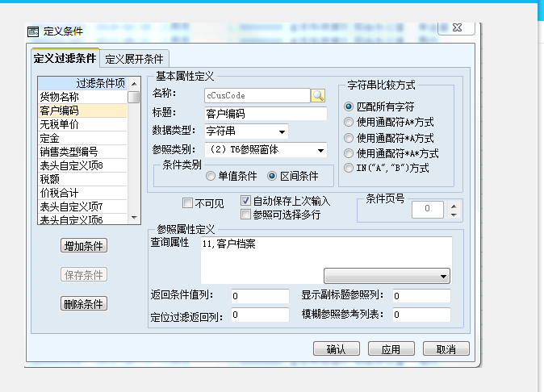The image size is (544, 392).
Task: Click the 标题 field with 客户编码
Action: pyautogui.click(x=266, y=114)
